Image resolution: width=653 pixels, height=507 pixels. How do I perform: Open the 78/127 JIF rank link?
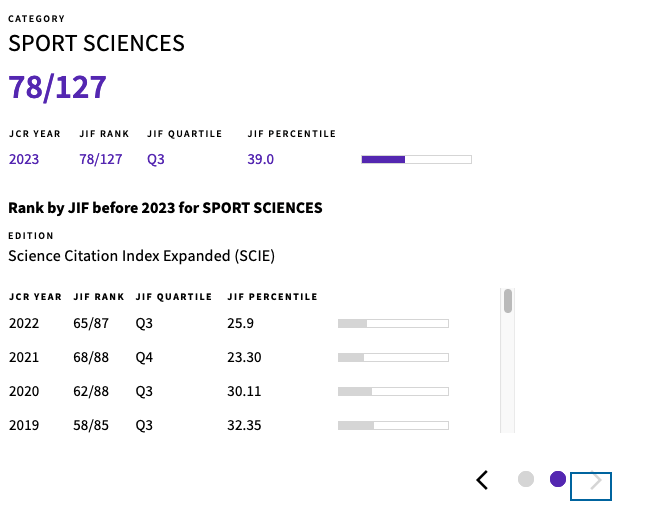tap(101, 159)
